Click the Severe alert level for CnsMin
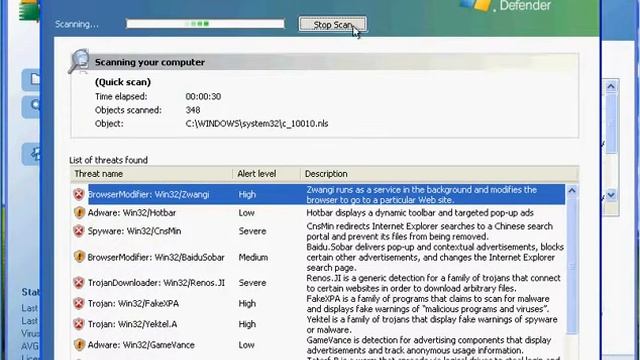640x360 pixels. 252,231
